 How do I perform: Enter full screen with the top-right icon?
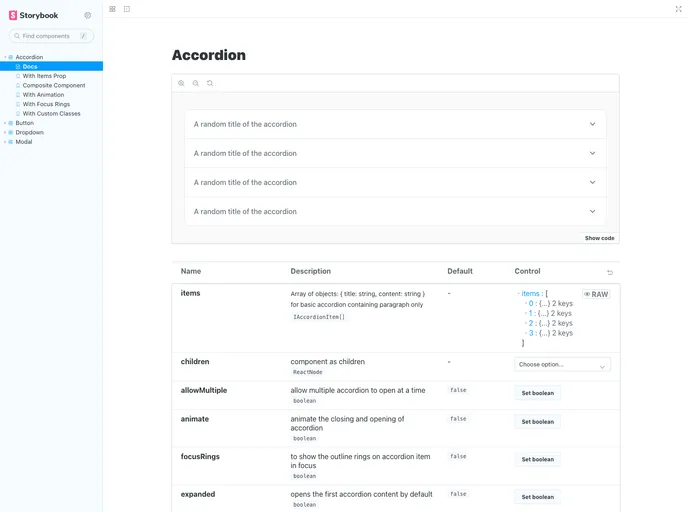(x=679, y=9)
